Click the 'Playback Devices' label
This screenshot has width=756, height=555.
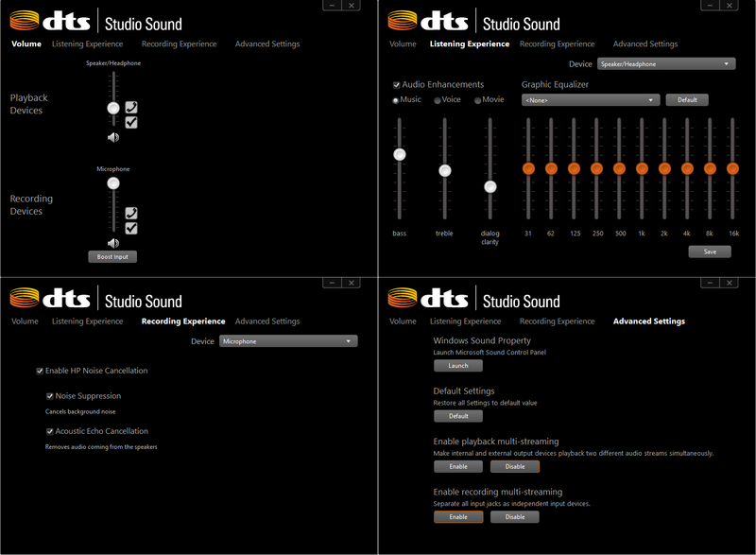point(29,104)
